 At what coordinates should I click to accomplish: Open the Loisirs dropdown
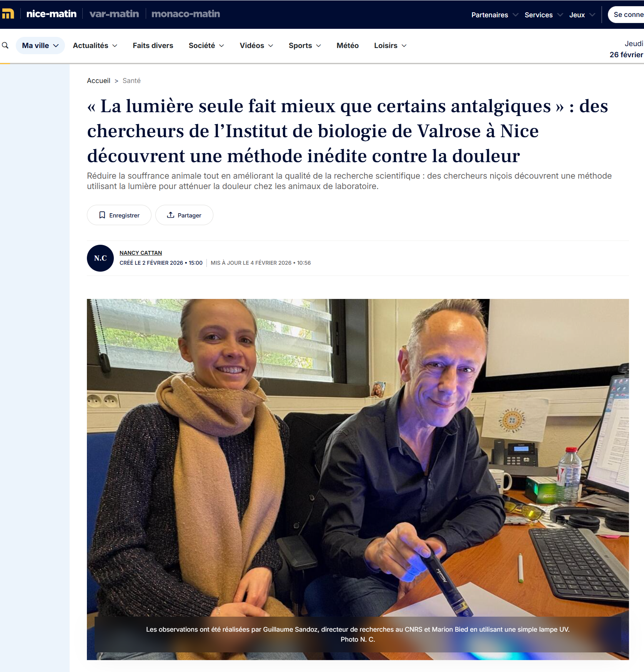point(390,45)
